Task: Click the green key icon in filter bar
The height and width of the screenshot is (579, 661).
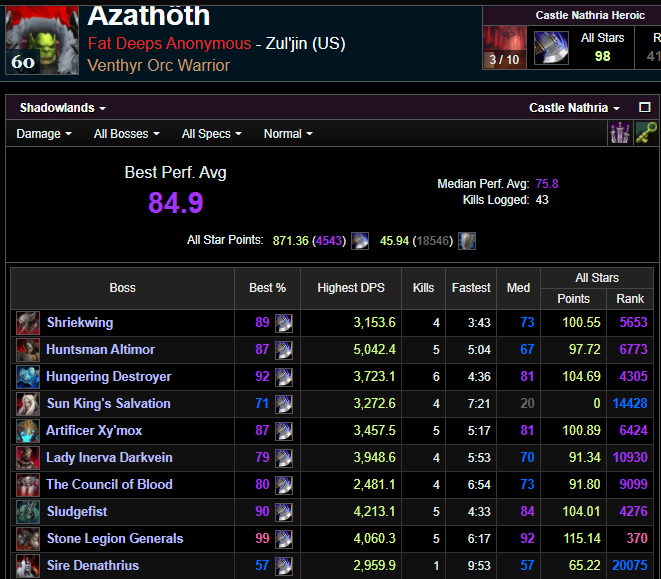Action: point(646,133)
